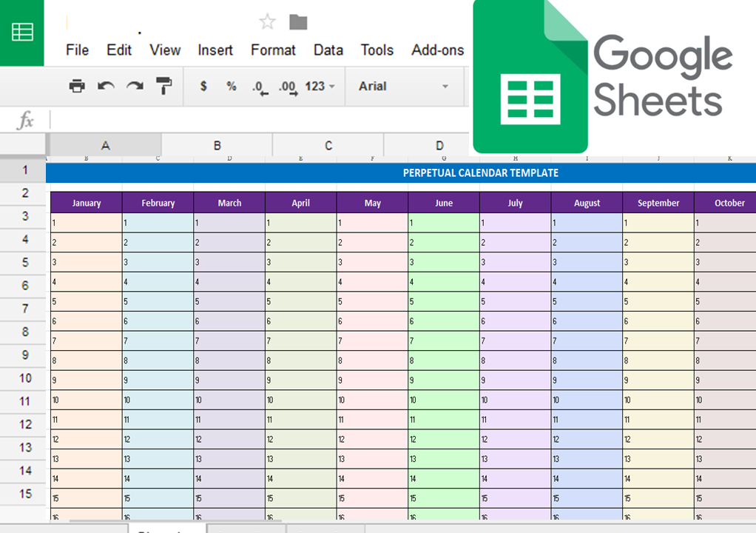This screenshot has width=756, height=533.
Task: Select March day 10 cell
Action: (229, 400)
